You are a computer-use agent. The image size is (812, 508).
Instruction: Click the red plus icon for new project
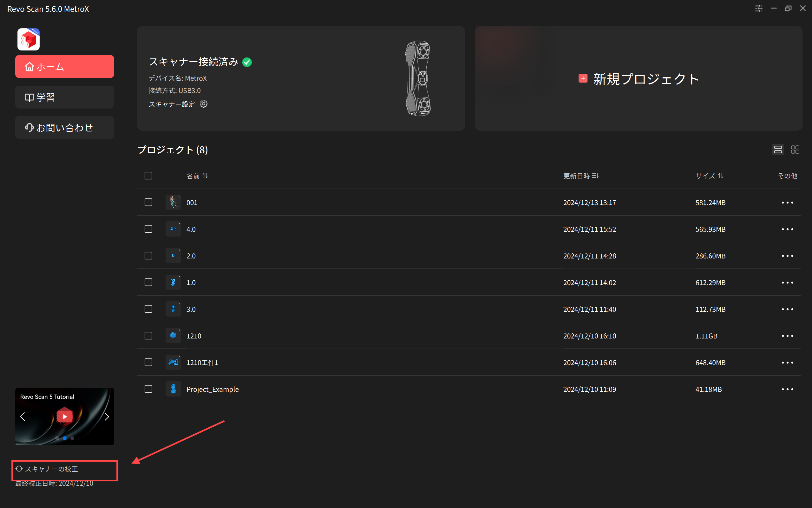tap(583, 78)
